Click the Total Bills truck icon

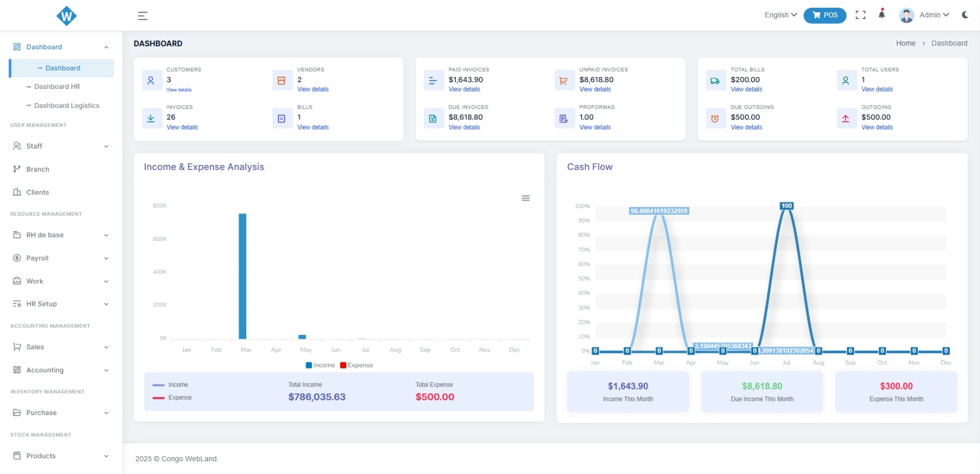click(715, 80)
